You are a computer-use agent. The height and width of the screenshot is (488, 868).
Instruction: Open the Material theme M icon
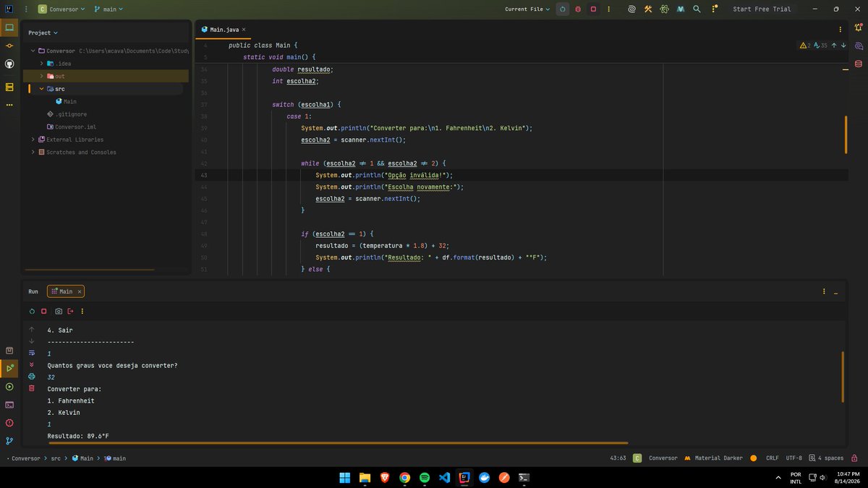(x=681, y=9)
